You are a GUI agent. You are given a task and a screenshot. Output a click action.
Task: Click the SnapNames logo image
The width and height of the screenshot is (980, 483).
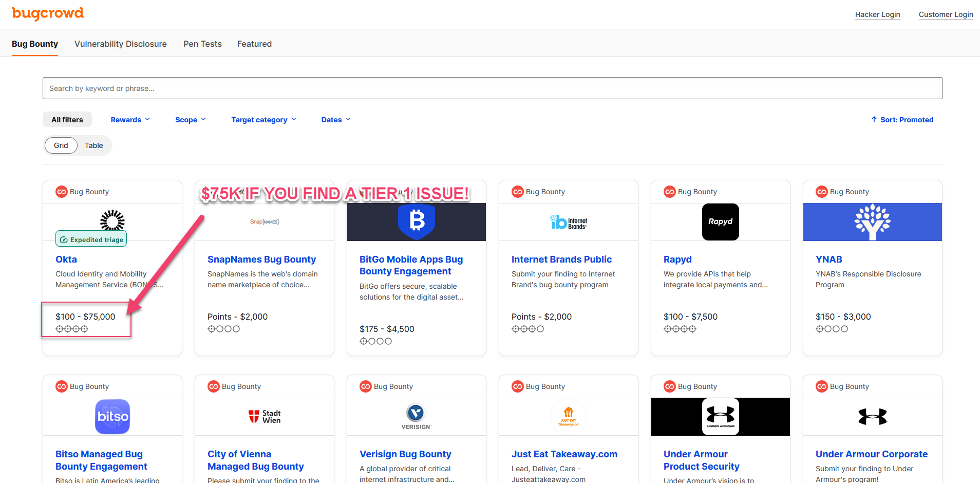[265, 222]
